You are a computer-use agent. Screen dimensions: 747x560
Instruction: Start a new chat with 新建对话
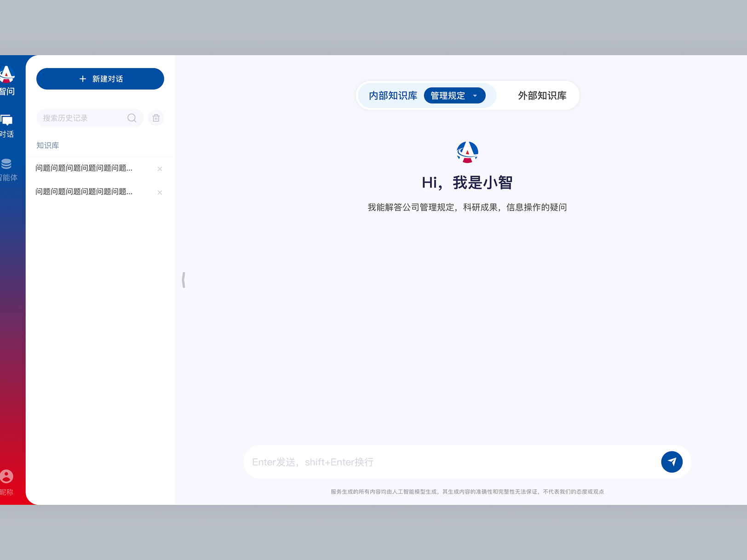point(100,79)
